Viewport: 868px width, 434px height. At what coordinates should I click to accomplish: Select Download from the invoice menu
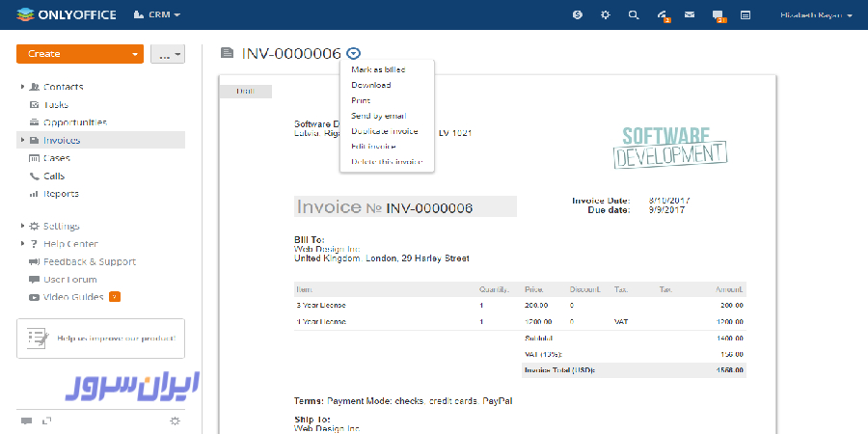coord(370,85)
